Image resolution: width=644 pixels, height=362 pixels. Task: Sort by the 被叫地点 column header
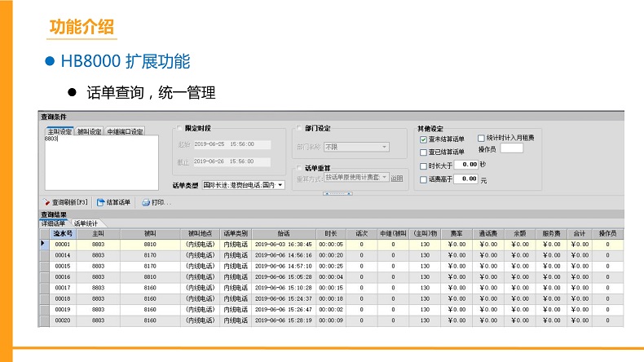pyautogui.click(x=200, y=234)
